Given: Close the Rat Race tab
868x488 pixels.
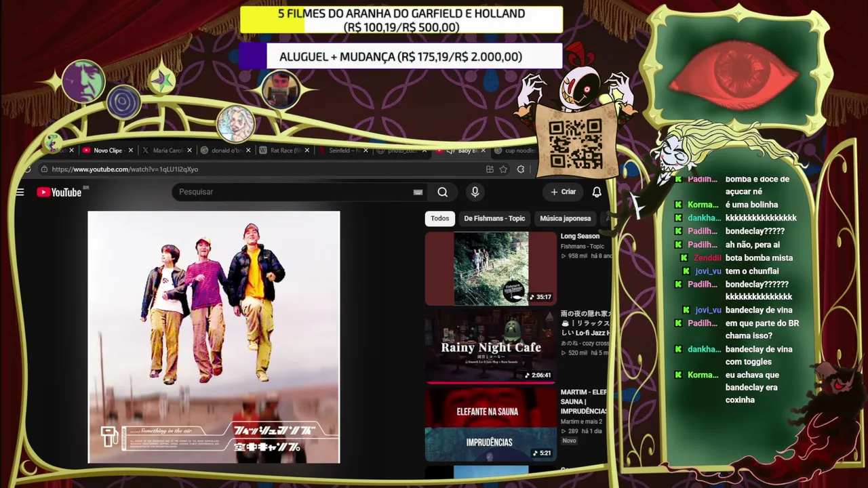Looking at the screenshot, I should point(307,150).
